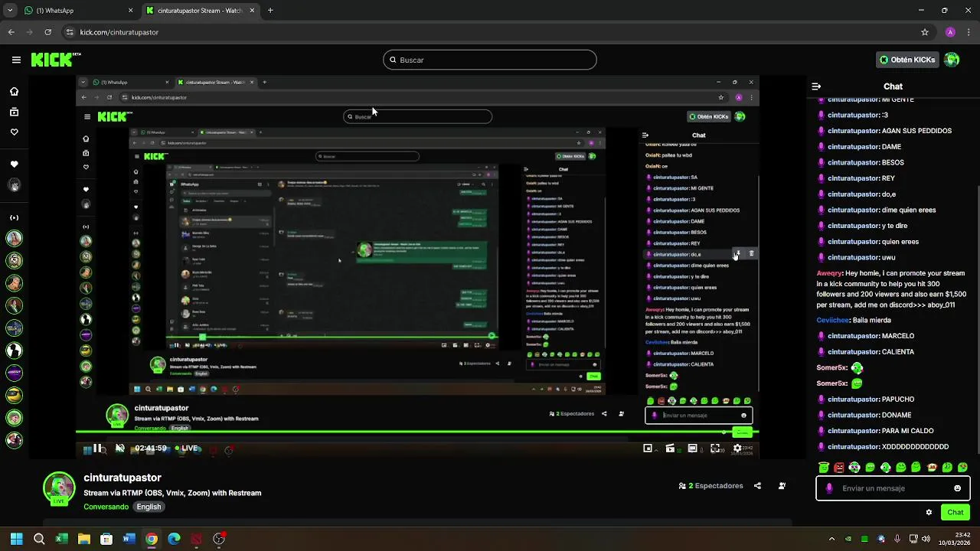
Task: Open Following outline heart icon in sidebar
Action: tap(14, 132)
